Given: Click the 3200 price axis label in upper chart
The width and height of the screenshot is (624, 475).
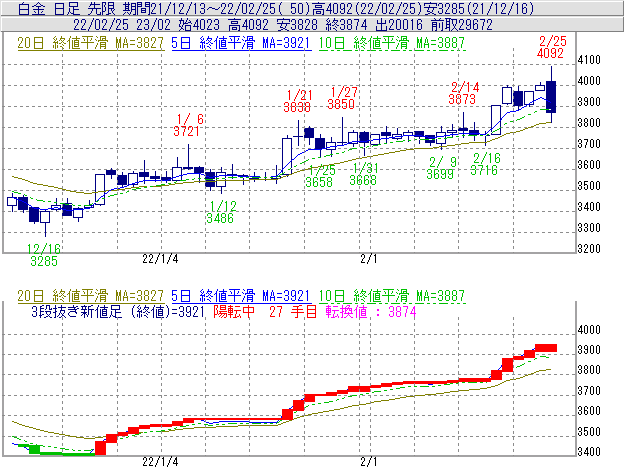Looking at the screenshot, I should point(589,249).
